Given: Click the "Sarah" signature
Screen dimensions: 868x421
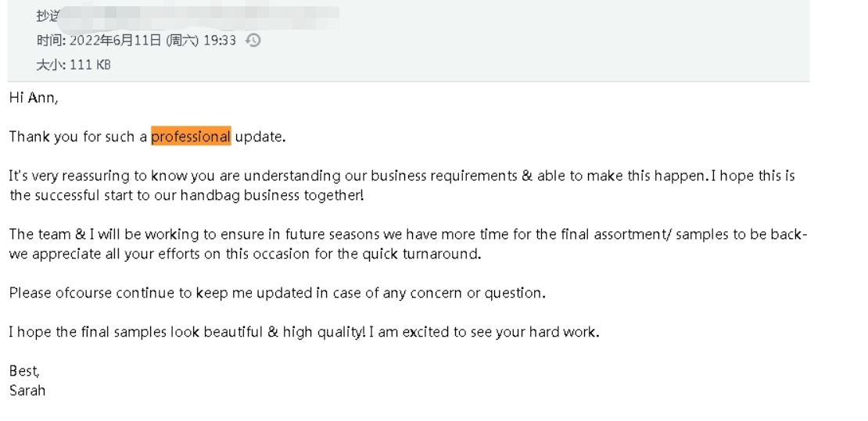Looking at the screenshot, I should (27, 391).
